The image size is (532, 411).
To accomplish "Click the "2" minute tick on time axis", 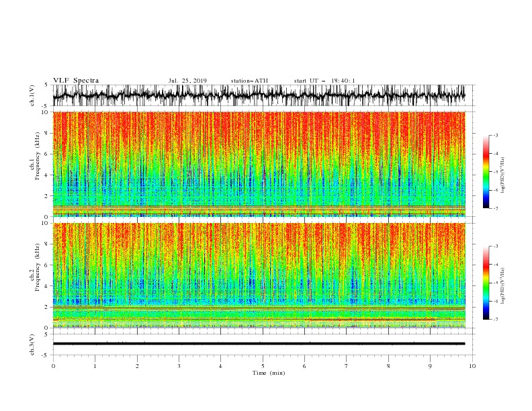I will click(x=137, y=366).
